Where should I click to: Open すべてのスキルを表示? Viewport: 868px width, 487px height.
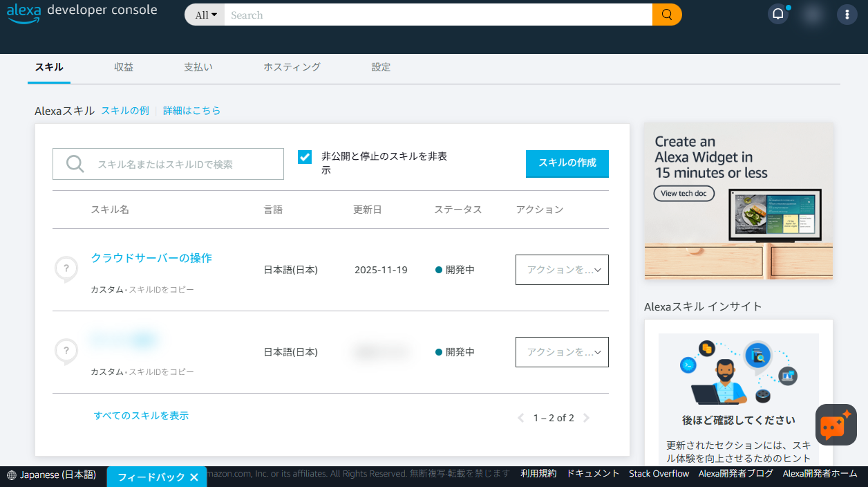pos(141,417)
